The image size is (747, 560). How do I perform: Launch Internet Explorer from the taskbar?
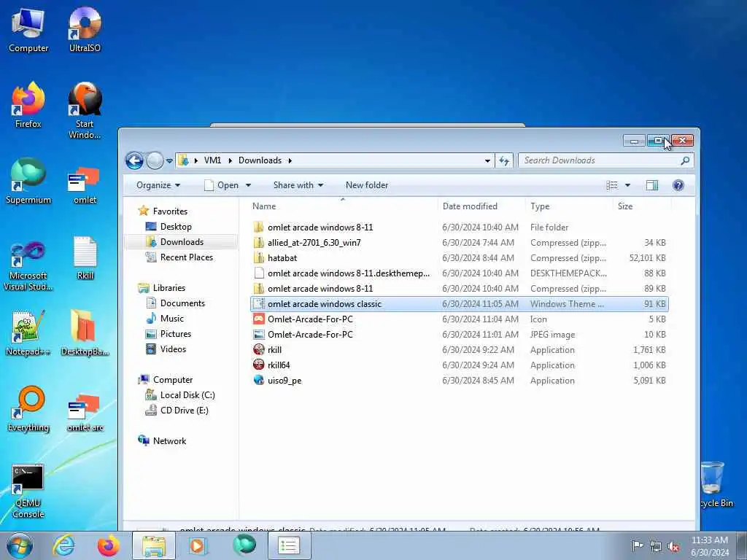pyautogui.click(x=64, y=545)
